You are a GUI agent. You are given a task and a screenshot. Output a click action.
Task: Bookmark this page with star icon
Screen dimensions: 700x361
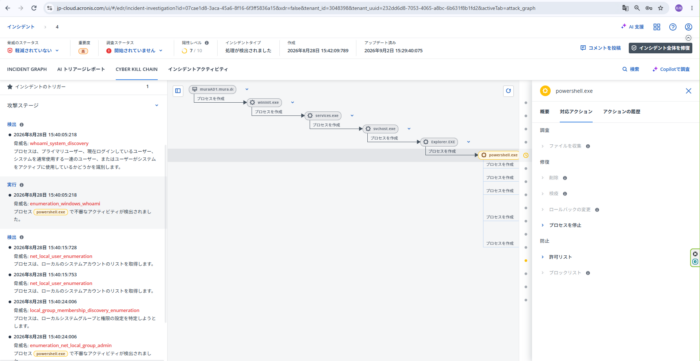tap(660, 8)
